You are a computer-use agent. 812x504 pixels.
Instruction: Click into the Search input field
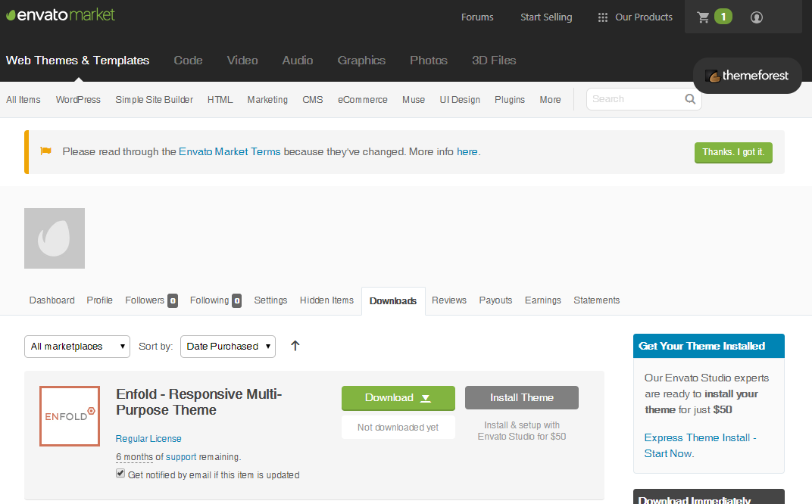634,99
